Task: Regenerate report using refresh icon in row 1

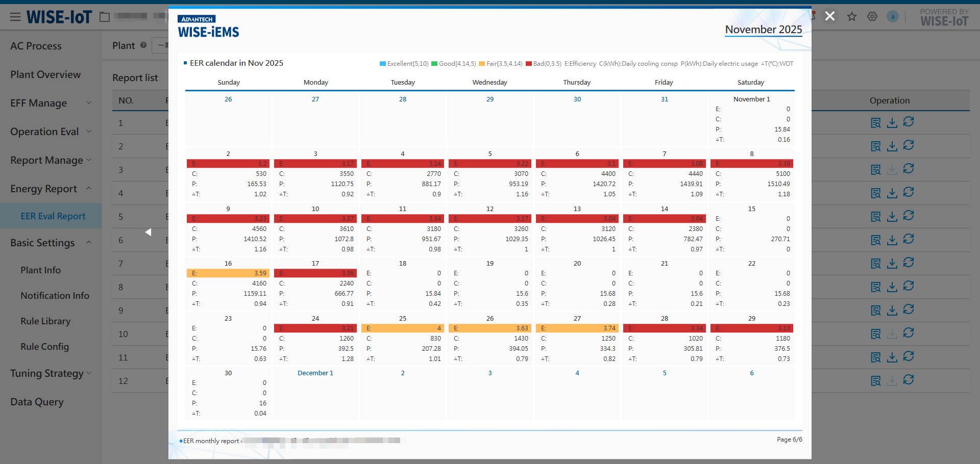Action: coord(909,122)
